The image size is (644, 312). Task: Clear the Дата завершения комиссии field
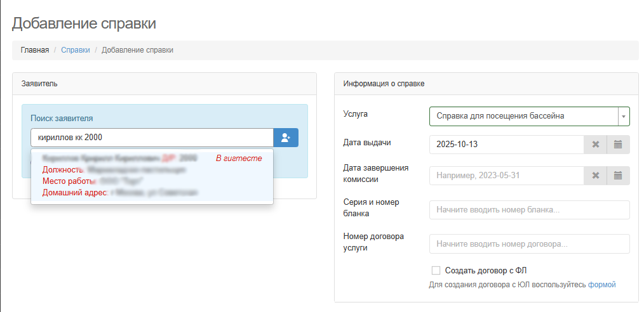click(596, 176)
